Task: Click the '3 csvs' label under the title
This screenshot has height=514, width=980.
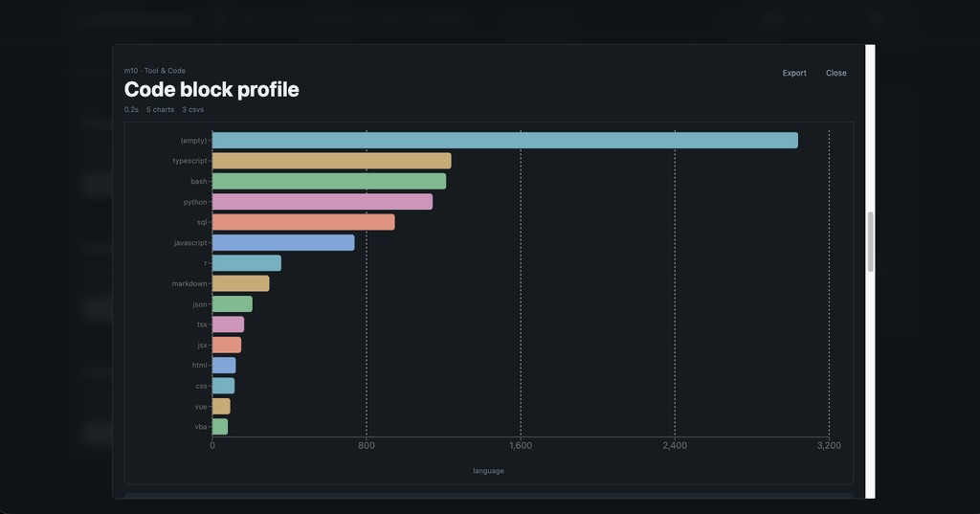Action: click(x=192, y=110)
